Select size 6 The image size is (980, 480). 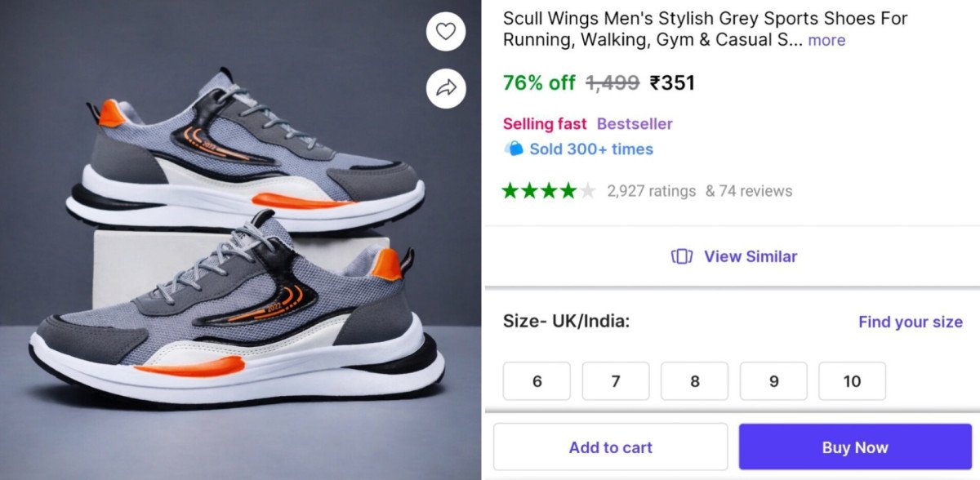click(x=537, y=381)
